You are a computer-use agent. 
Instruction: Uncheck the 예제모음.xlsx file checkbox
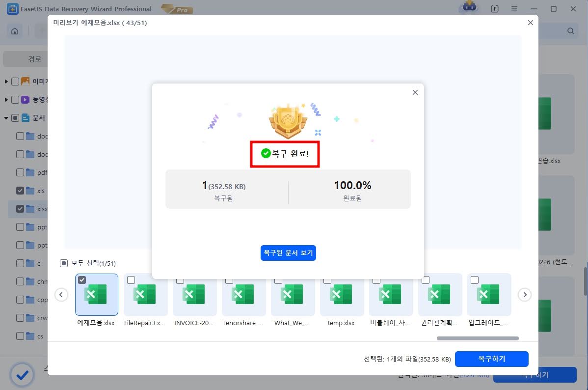tap(82, 280)
